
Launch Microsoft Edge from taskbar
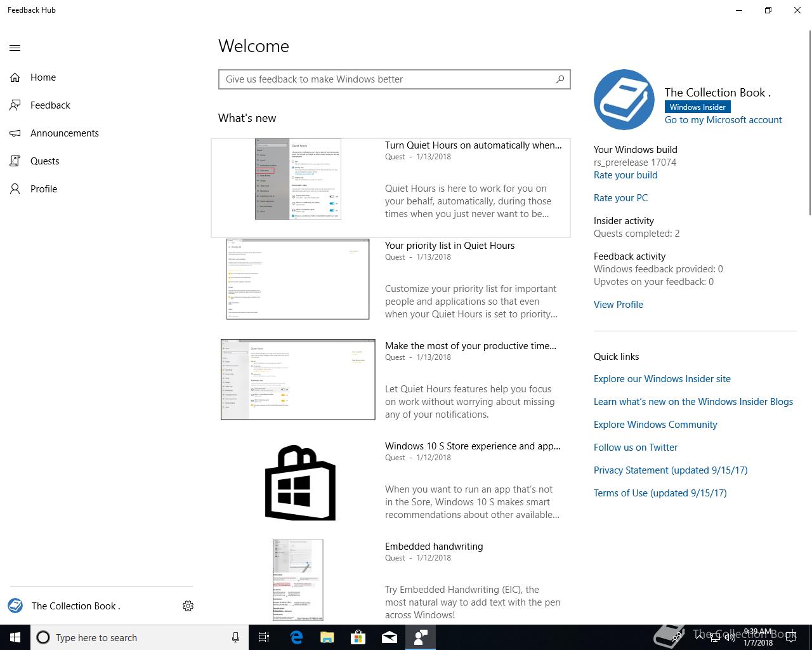[x=296, y=637]
